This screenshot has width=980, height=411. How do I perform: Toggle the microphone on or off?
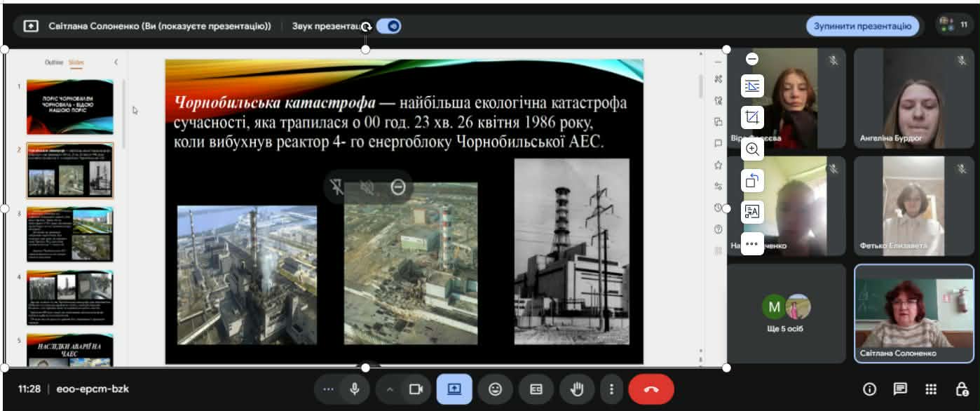point(355,389)
